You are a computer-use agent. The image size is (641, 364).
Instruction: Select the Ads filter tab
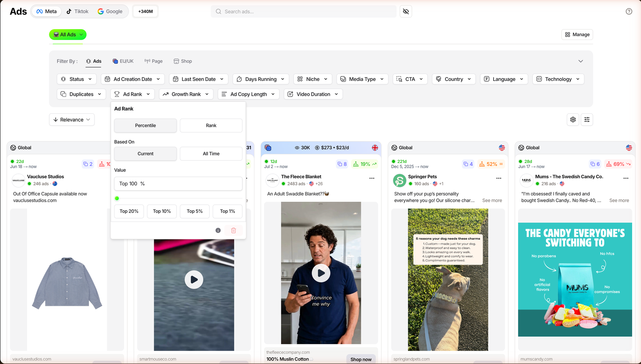click(94, 61)
